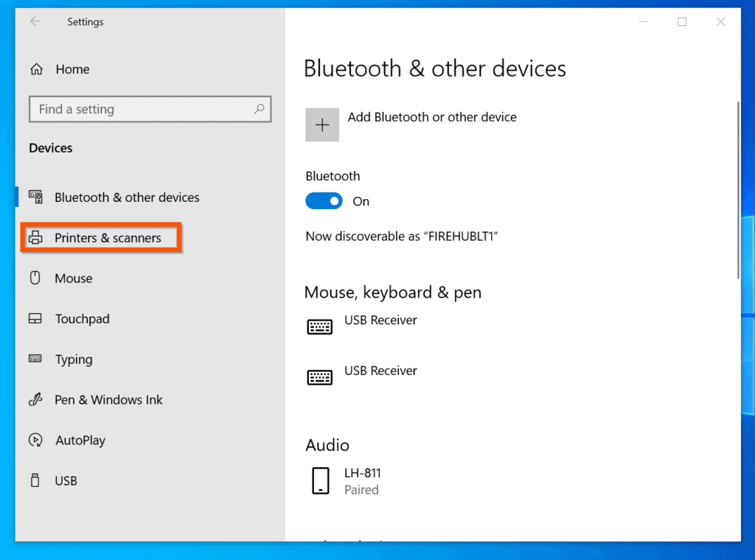
Task: Click the Mouse icon in sidebar
Action: coord(35,278)
